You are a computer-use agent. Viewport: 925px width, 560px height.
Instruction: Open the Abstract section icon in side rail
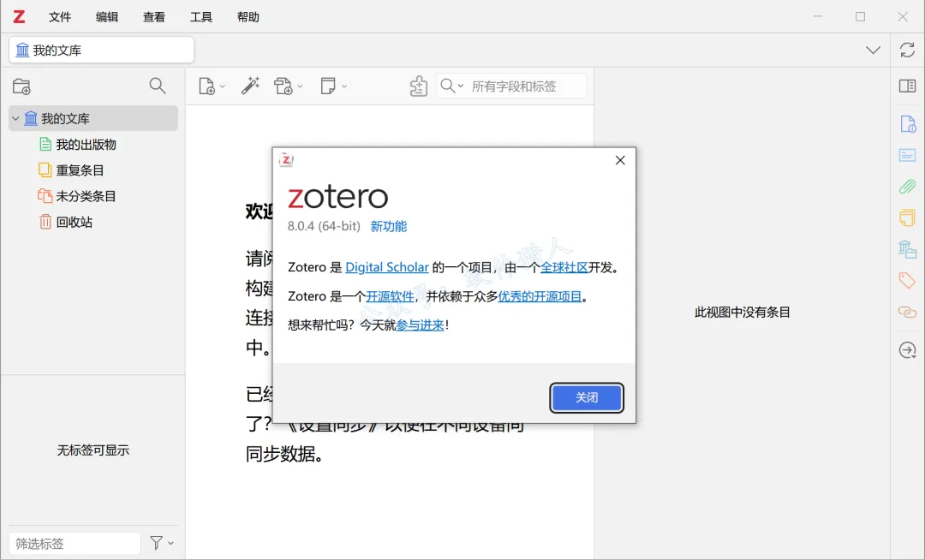point(907,156)
